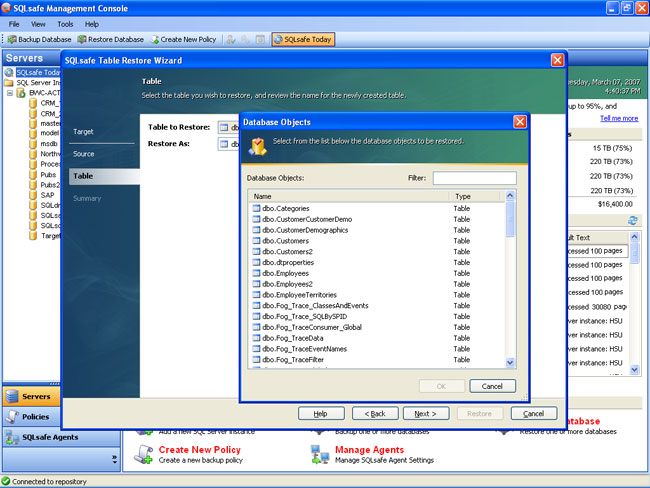This screenshot has height=488, width=650.
Task: Open the View menu
Action: tap(38, 24)
